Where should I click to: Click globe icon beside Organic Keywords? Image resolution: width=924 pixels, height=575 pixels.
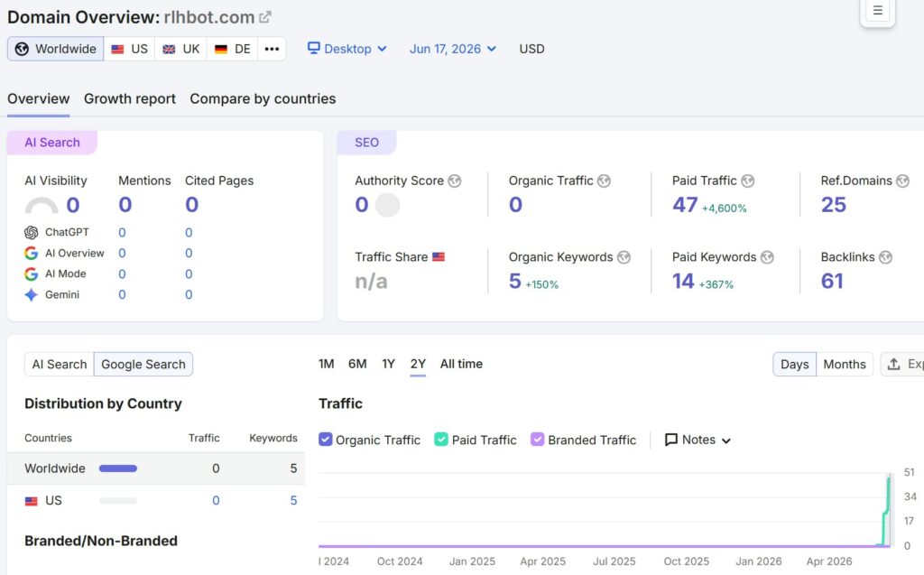tap(624, 257)
